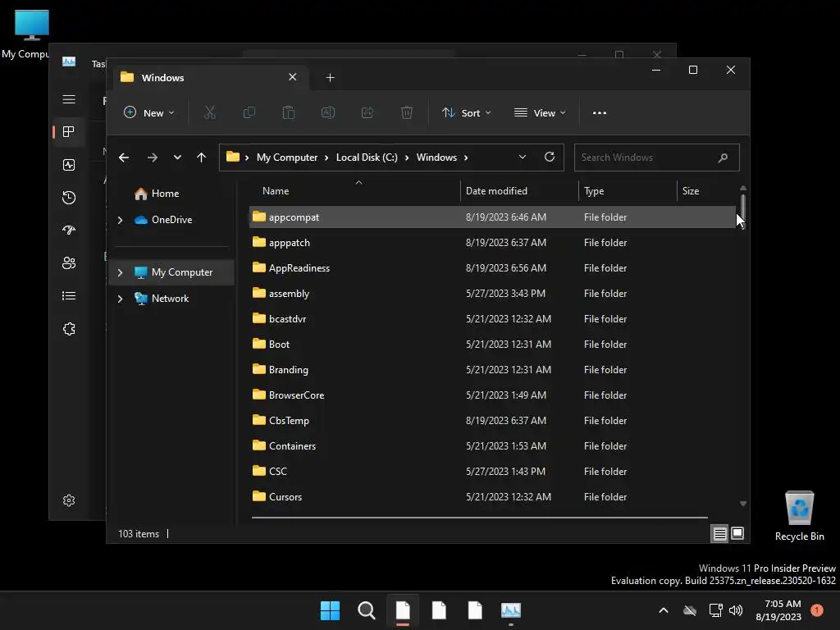Sort by Date modified column header

click(519, 191)
